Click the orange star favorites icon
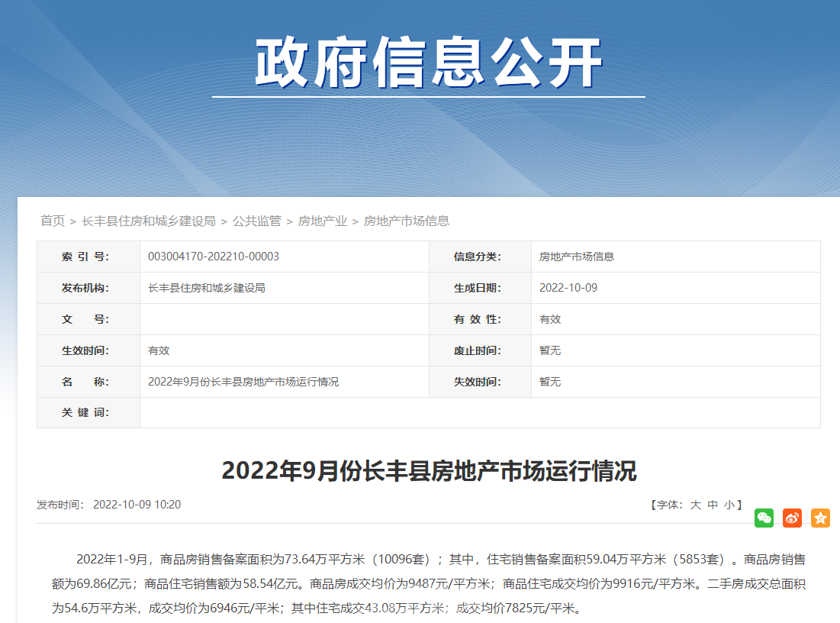The width and height of the screenshot is (840, 623). (820, 518)
